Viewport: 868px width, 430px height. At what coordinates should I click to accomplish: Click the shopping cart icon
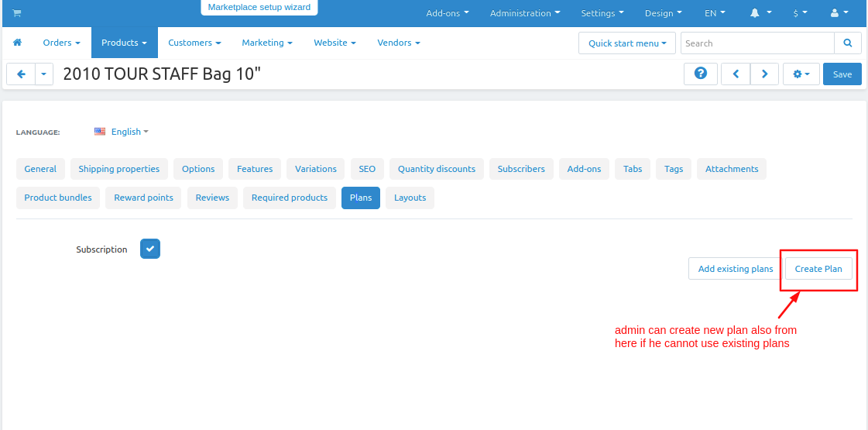point(16,13)
